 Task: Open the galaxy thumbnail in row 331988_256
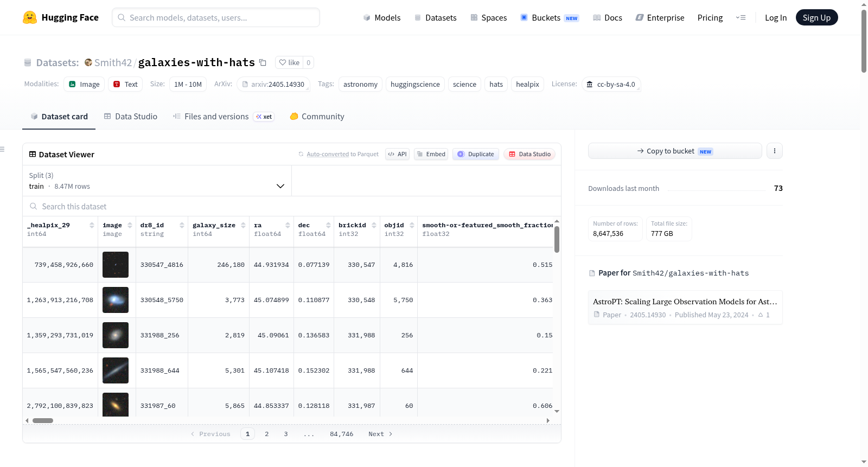pos(116,335)
